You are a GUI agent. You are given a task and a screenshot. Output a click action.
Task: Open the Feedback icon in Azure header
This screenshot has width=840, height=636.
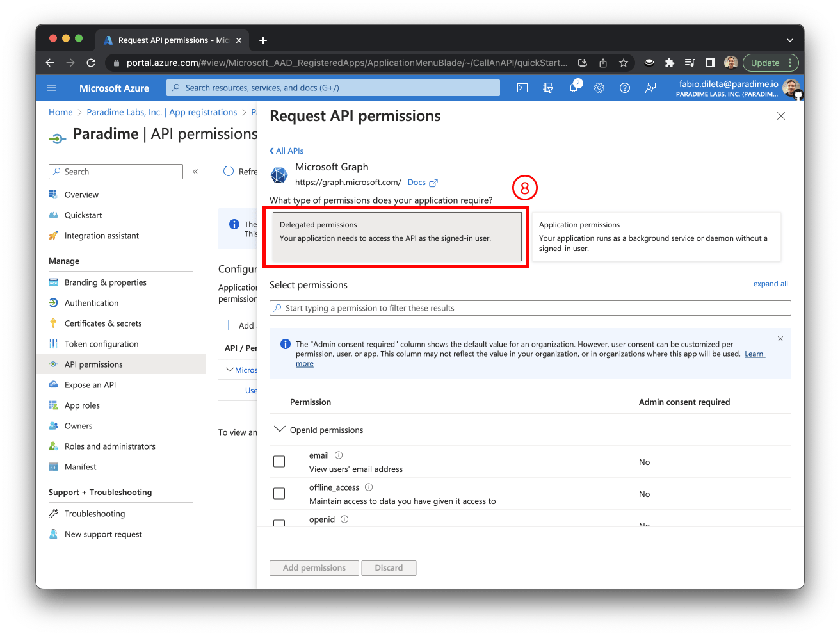pyautogui.click(x=650, y=88)
